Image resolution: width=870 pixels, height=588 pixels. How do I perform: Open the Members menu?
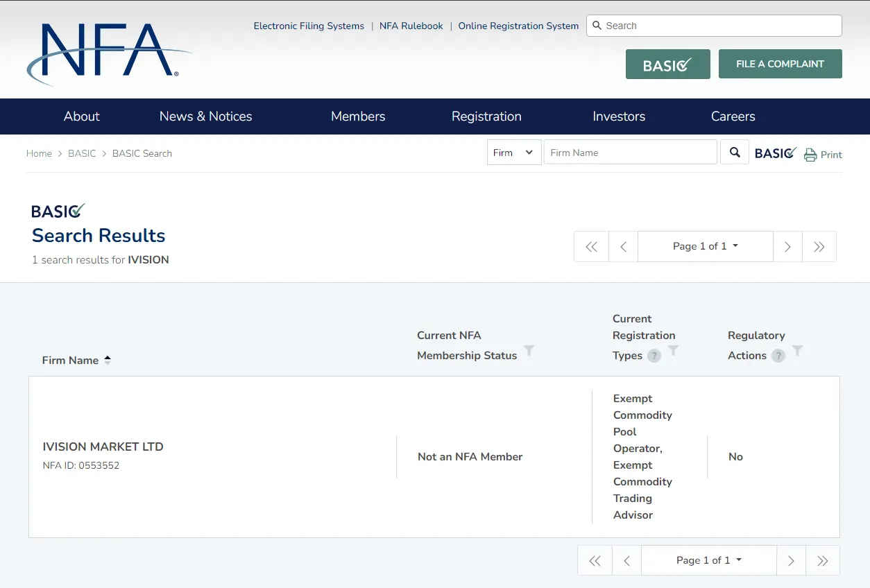point(358,116)
